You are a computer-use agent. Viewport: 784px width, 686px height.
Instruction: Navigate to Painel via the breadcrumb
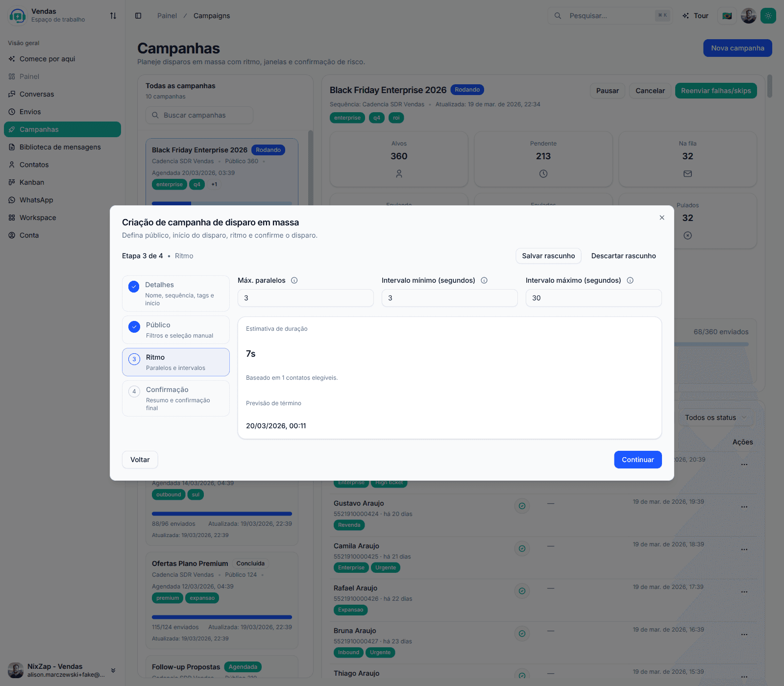click(x=167, y=15)
